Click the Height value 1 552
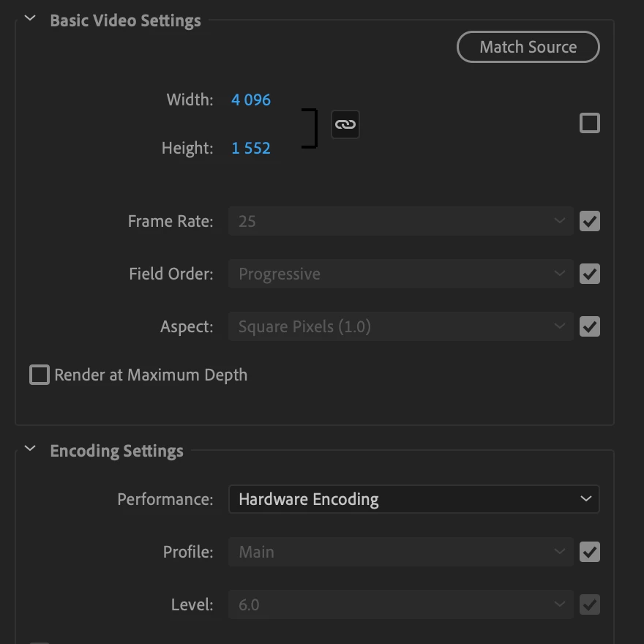 point(251,148)
